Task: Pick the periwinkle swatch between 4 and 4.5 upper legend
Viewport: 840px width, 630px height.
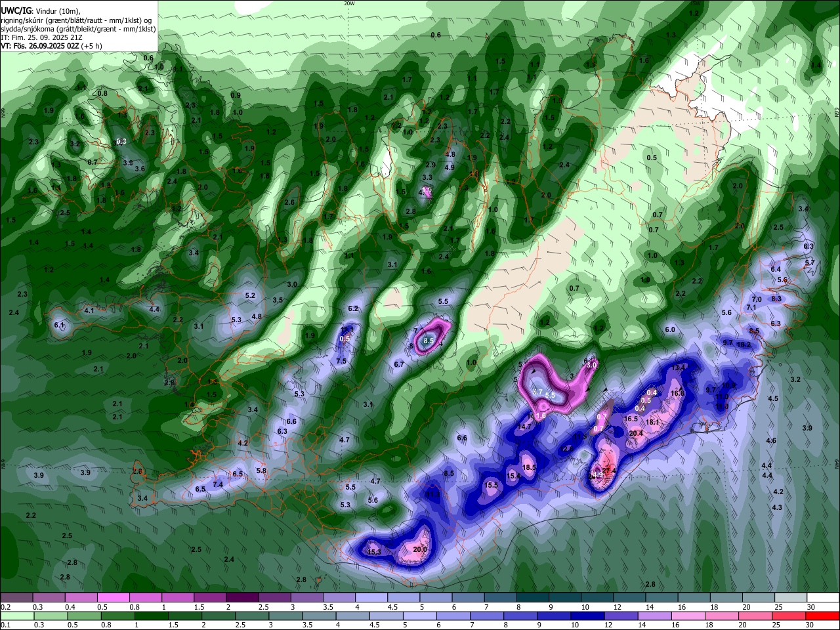Action: [371, 598]
